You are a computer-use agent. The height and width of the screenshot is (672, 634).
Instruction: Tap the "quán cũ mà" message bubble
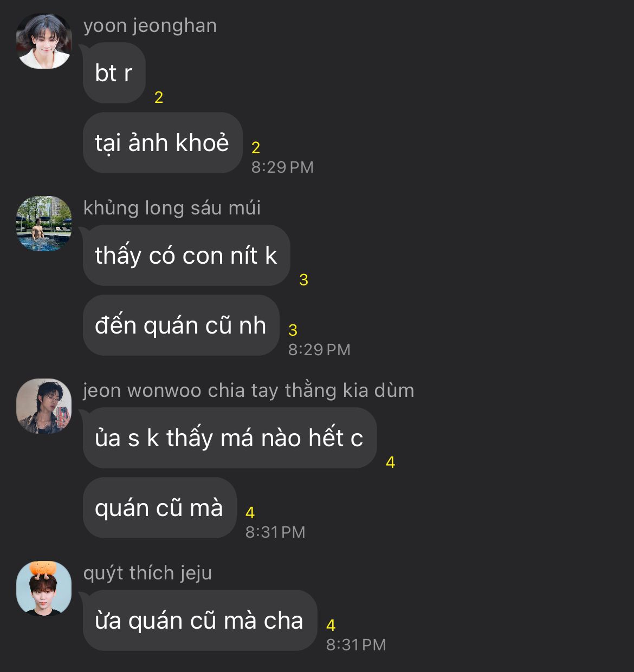click(x=159, y=508)
